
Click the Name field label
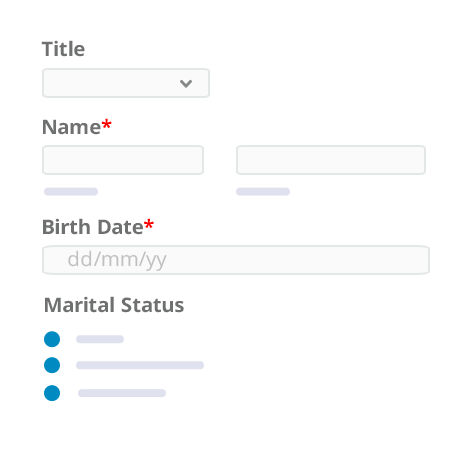pyautogui.click(x=71, y=127)
